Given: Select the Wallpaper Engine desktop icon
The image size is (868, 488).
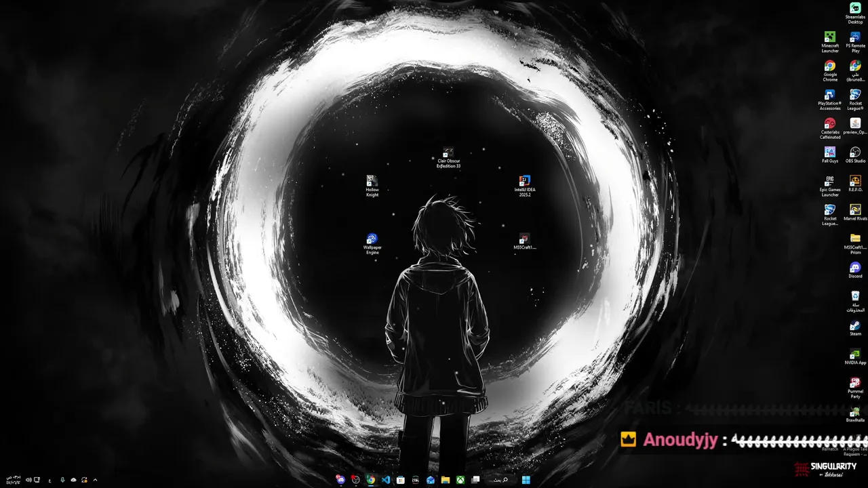Looking at the screenshot, I should tap(372, 244).
